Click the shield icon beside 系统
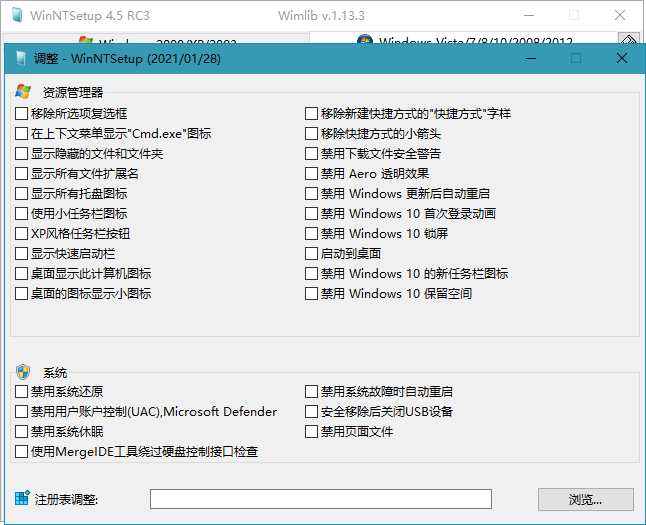 [23, 372]
